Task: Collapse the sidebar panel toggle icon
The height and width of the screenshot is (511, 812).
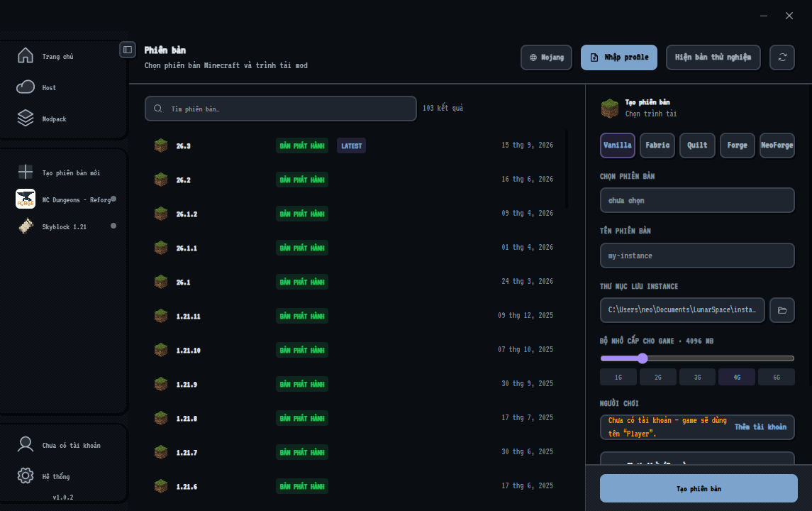Action: click(x=128, y=50)
